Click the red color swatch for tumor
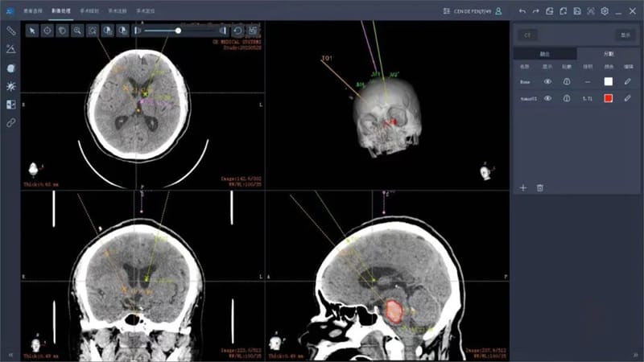Viewport: 644px width, 362px height. [609, 98]
